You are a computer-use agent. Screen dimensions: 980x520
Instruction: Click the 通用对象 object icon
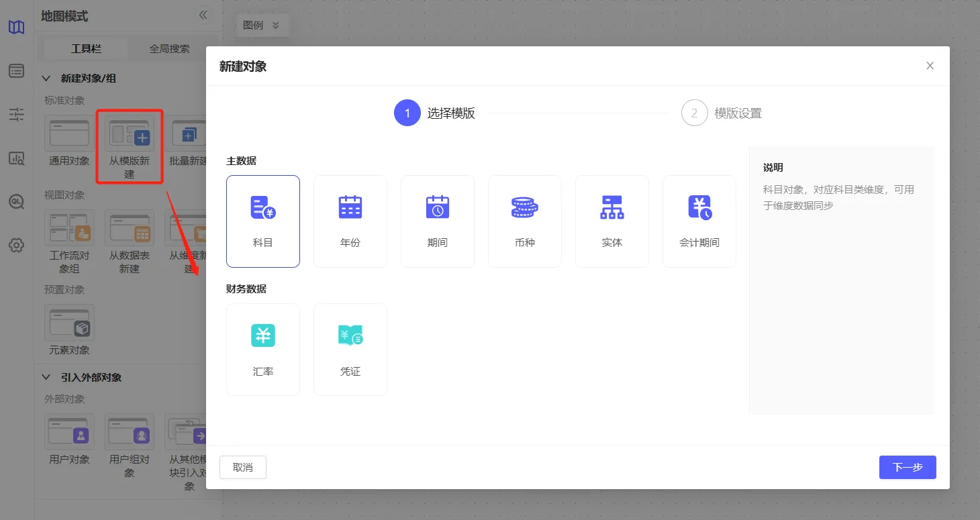coord(69,134)
